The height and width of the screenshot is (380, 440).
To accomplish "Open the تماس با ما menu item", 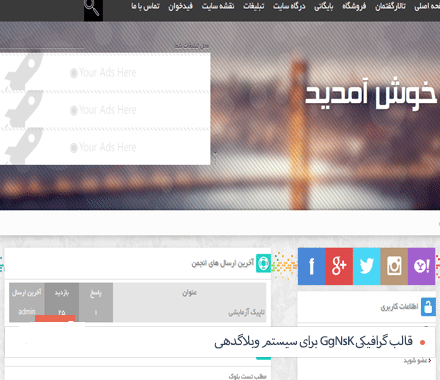I will tap(145, 7).
